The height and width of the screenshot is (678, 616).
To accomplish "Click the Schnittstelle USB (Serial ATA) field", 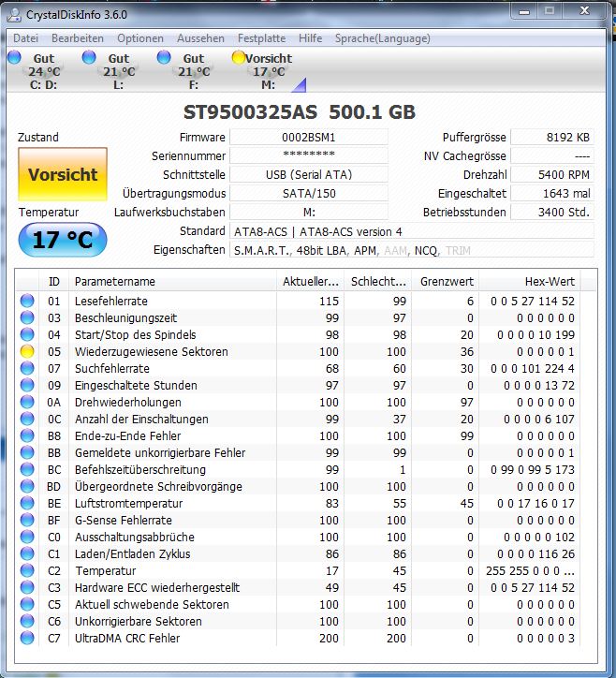I will coord(309,175).
